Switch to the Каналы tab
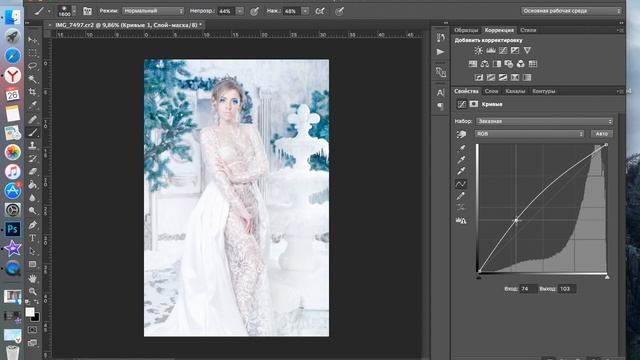Viewport: 640px width, 360px height. point(515,91)
